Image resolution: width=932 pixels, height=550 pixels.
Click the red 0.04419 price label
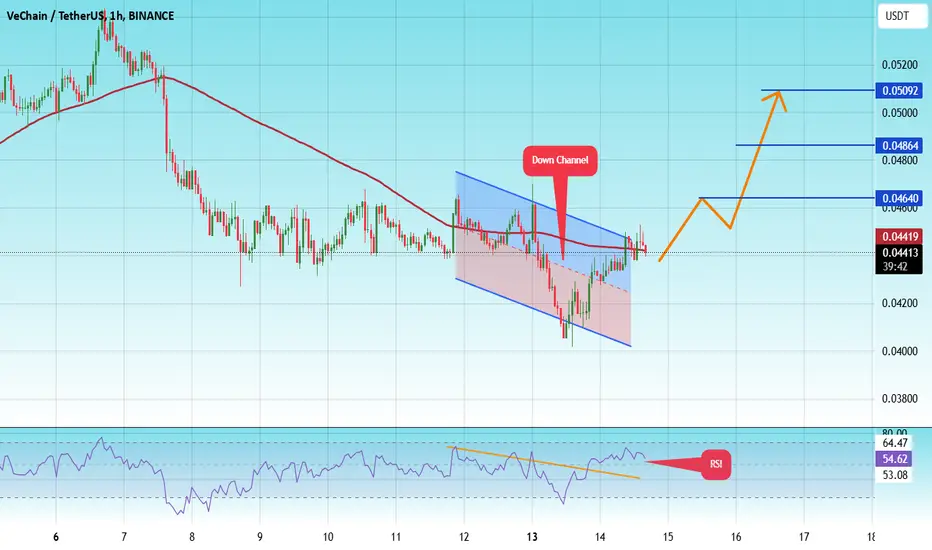coord(899,236)
